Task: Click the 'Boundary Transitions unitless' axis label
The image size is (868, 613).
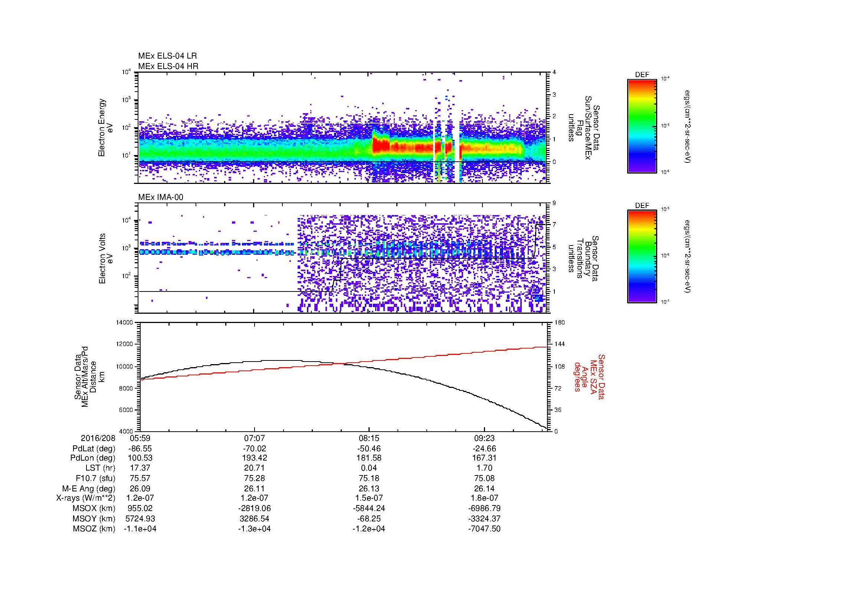Action: point(584,259)
